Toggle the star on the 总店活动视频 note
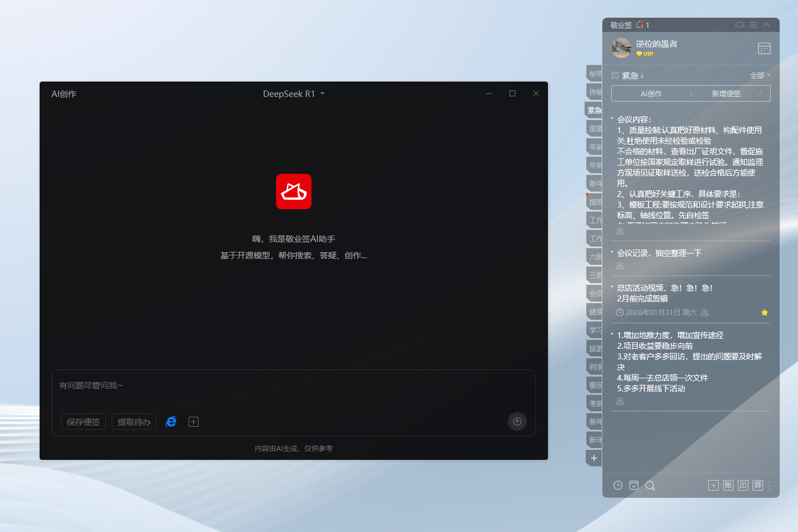798x532 pixels. pyautogui.click(x=764, y=312)
